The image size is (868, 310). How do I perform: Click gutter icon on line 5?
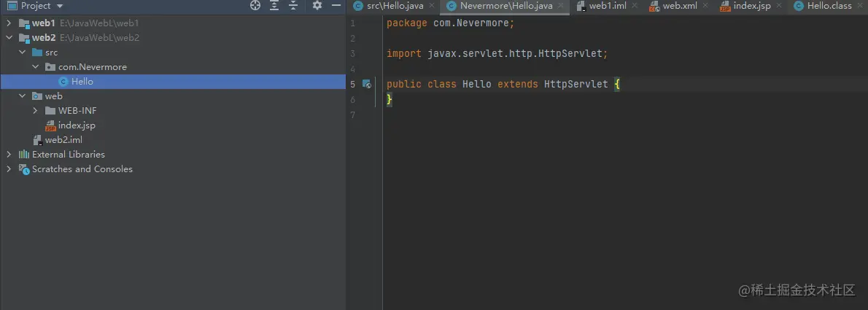tap(366, 84)
